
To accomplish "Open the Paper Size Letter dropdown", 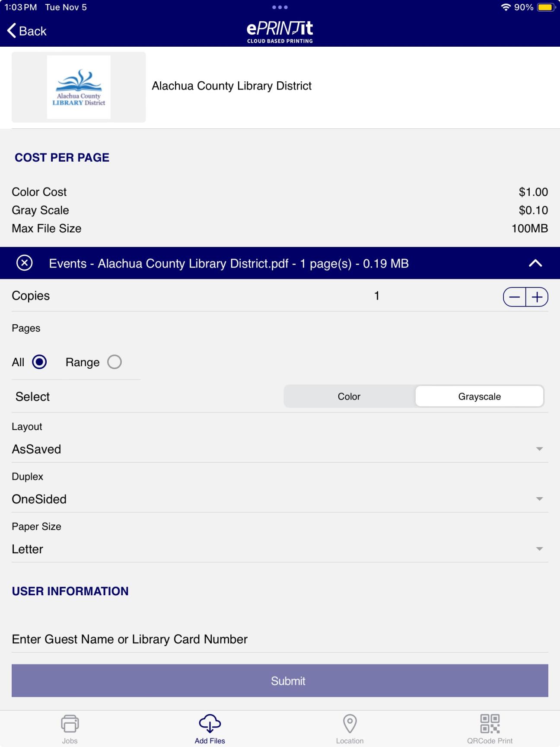I will [280, 549].
